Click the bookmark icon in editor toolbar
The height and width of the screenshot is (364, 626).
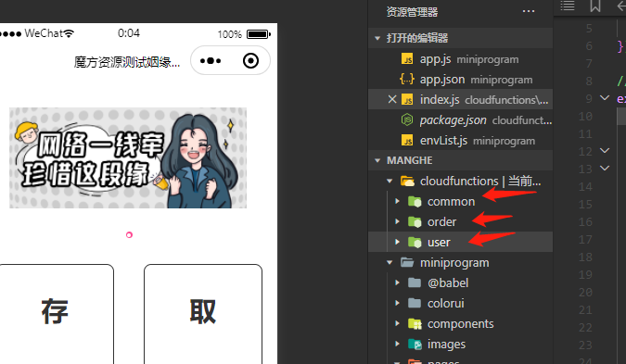coord(595,6)
